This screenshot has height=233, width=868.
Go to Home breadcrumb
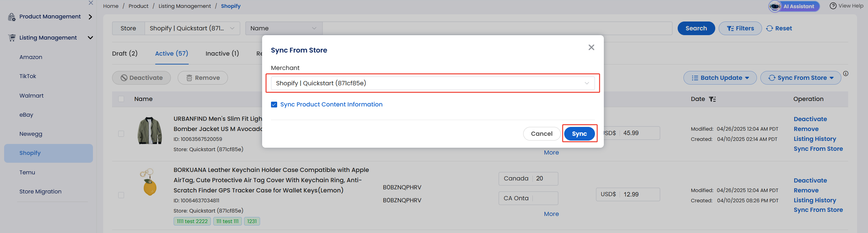click(111, 6)
